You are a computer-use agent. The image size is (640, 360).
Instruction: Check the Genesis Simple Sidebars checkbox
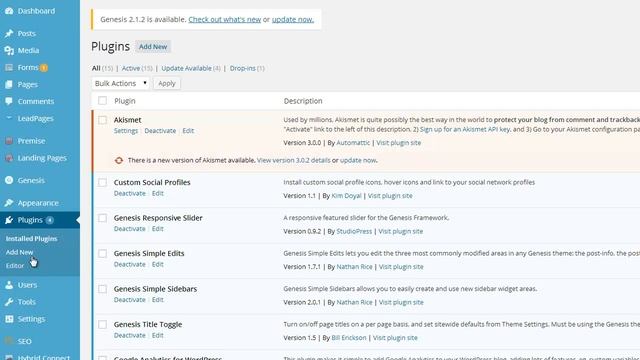tap(102, 289)
